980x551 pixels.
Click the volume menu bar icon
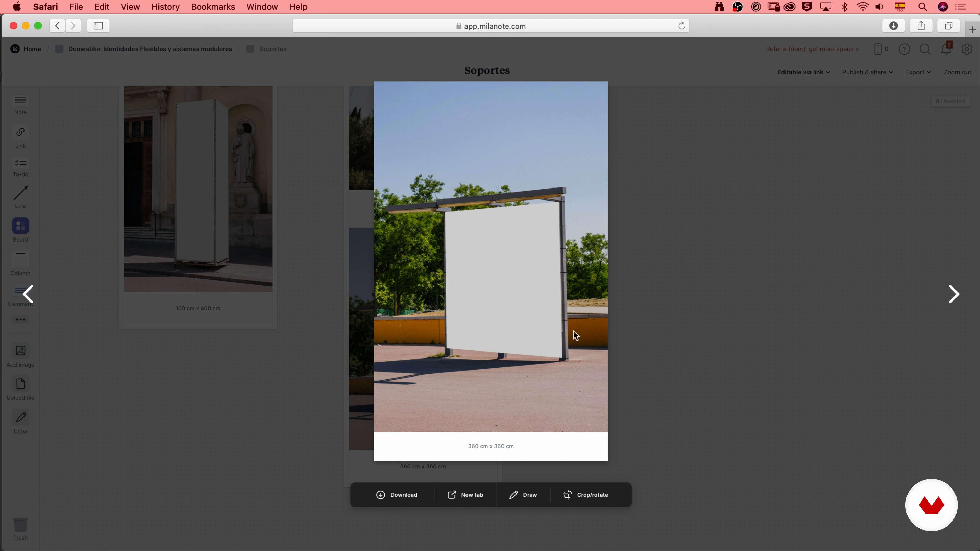point(879,7)
